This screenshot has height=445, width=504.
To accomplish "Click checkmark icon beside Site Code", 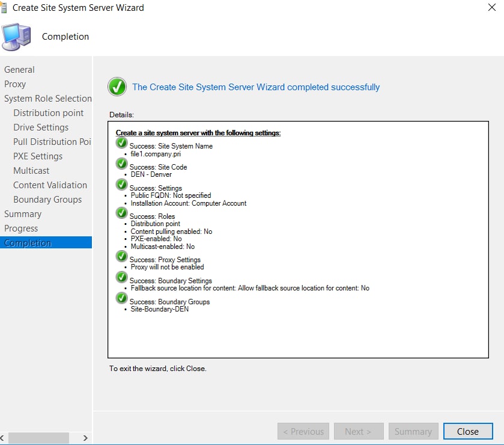I will (x=121, y=164).
